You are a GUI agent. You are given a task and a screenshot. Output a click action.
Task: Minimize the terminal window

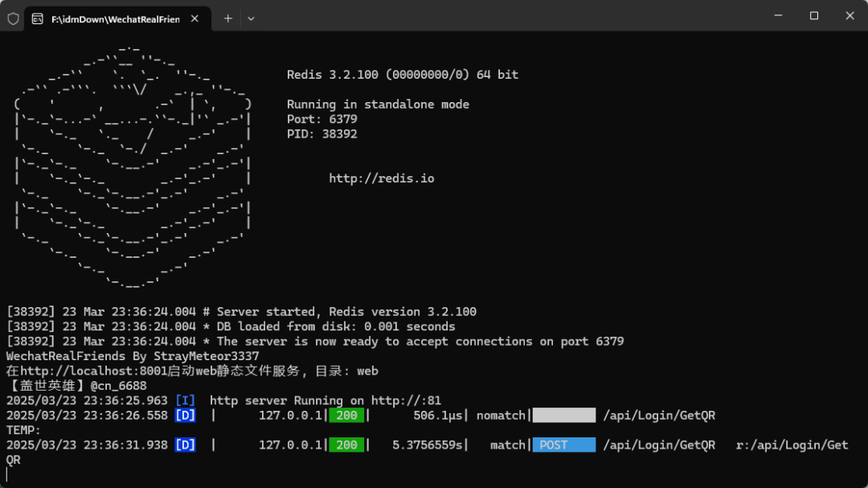(x=778, y=15)
